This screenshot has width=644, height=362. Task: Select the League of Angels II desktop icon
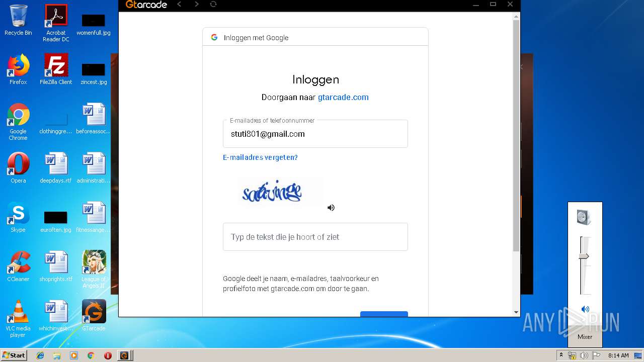(94, 269)
